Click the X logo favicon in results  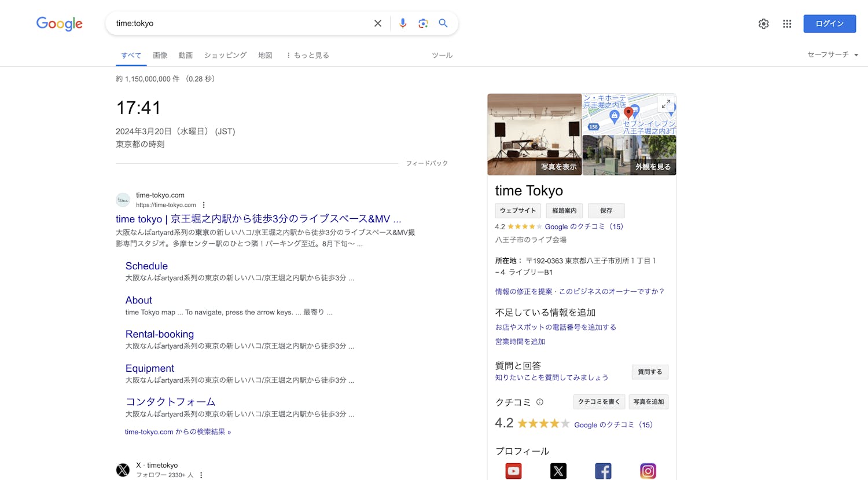pyautogui.click(x=123, y=470)
